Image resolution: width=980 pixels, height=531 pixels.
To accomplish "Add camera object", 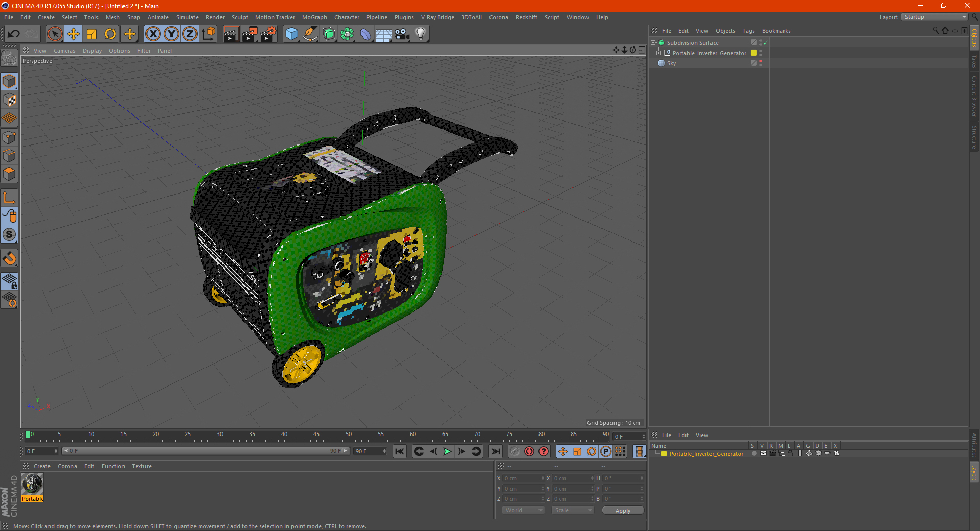I will [x=402, y=34].
